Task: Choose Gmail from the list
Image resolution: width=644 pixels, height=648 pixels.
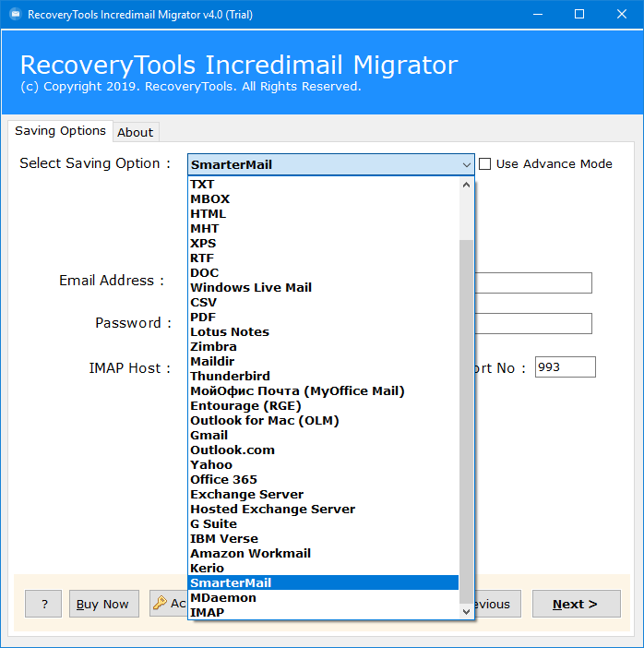Action: pyautogui.click(x=324, y=435)
